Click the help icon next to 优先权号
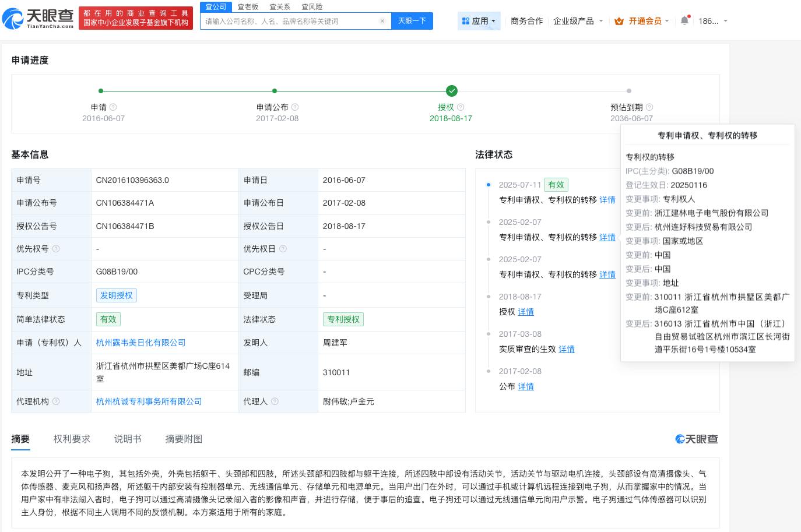The image size is (801, 532). 56,249
